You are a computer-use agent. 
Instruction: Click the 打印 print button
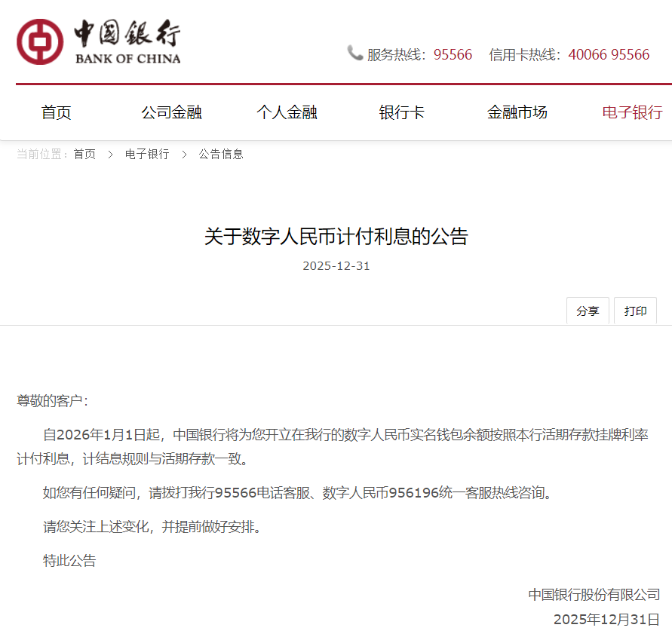tap(635, 310)
